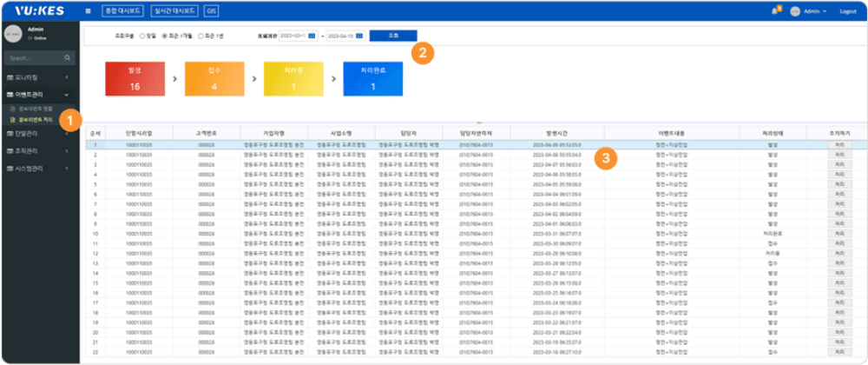Click the search magnifier icon in sidebar
The width and height of the screenshot is (868, 365).
[x=67, y=59]
